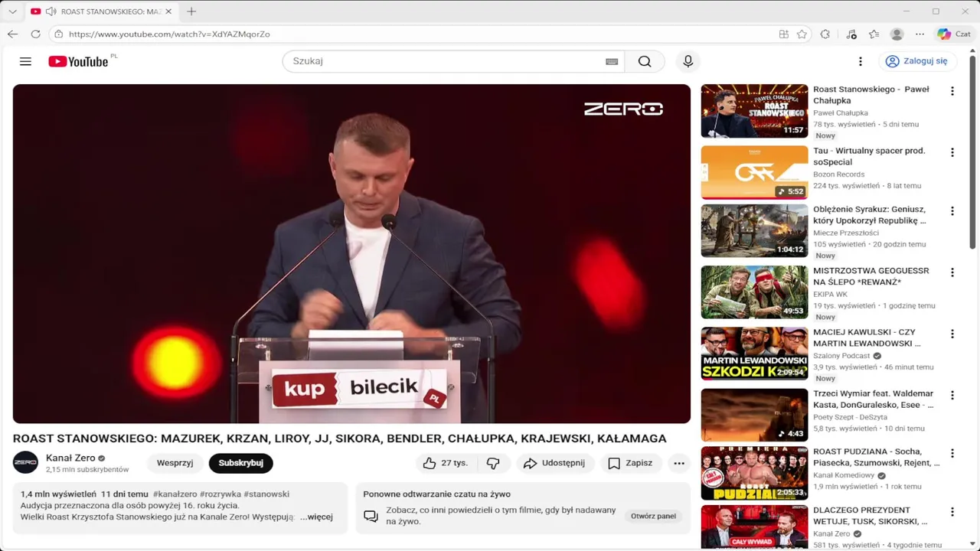Click the magnifier search button
This screenshot has height=551, width=980.
[645, 61]
